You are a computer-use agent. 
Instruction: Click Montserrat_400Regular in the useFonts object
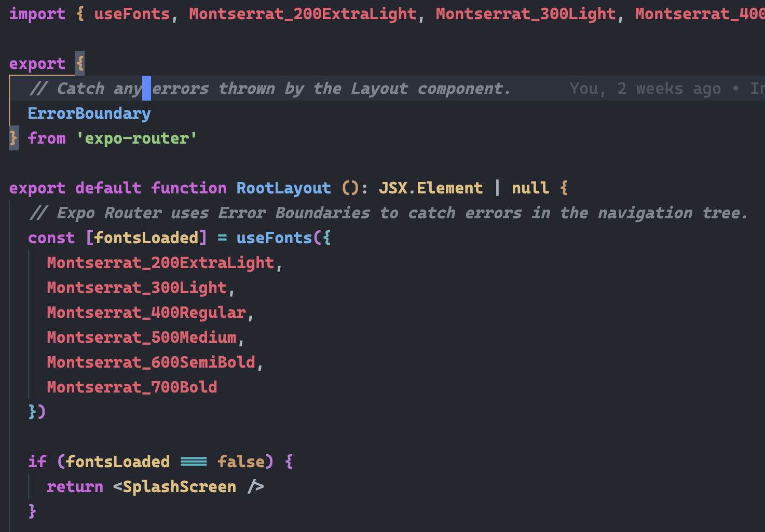click(x=146, y=313)
